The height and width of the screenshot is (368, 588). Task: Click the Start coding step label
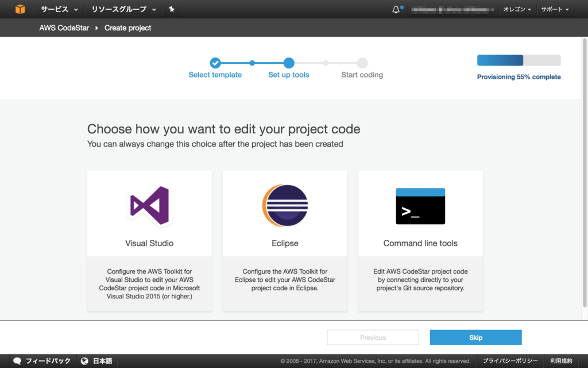point(362,75)
